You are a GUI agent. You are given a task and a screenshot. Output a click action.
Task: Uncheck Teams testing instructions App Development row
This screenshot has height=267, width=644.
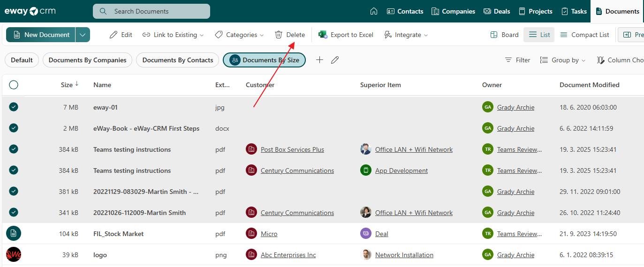[14, 171]
